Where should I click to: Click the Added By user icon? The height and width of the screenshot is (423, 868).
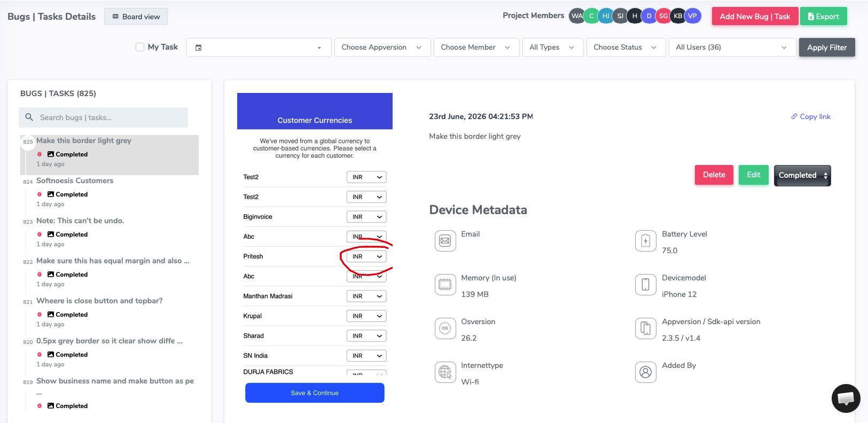click(x=645, y=372)
